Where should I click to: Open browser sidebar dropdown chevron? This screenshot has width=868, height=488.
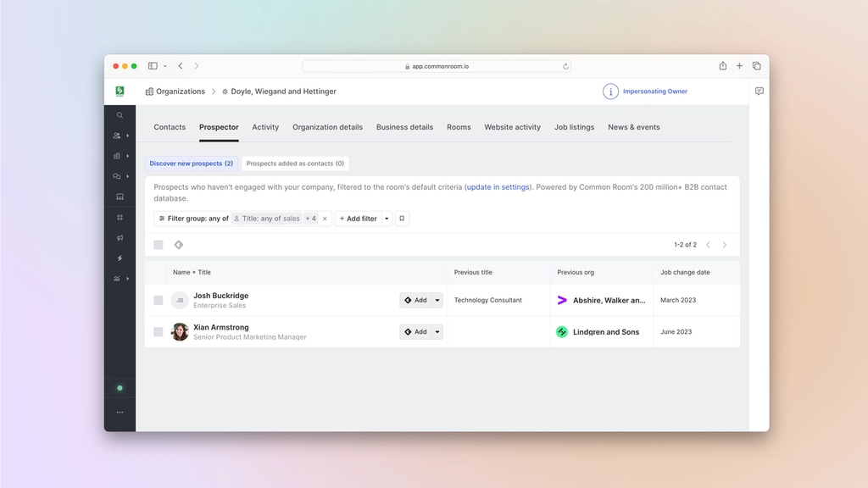[x=165, y=66]
